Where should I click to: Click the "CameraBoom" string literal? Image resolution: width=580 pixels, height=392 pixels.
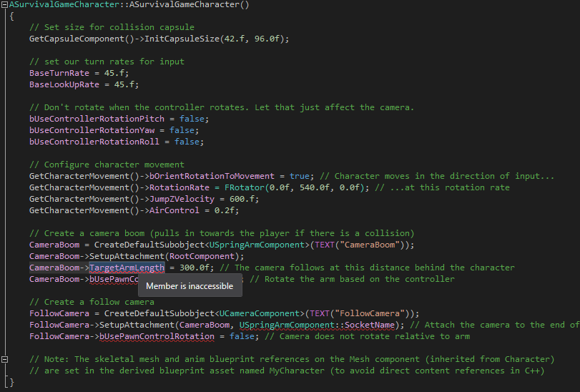tap(370, 245)
